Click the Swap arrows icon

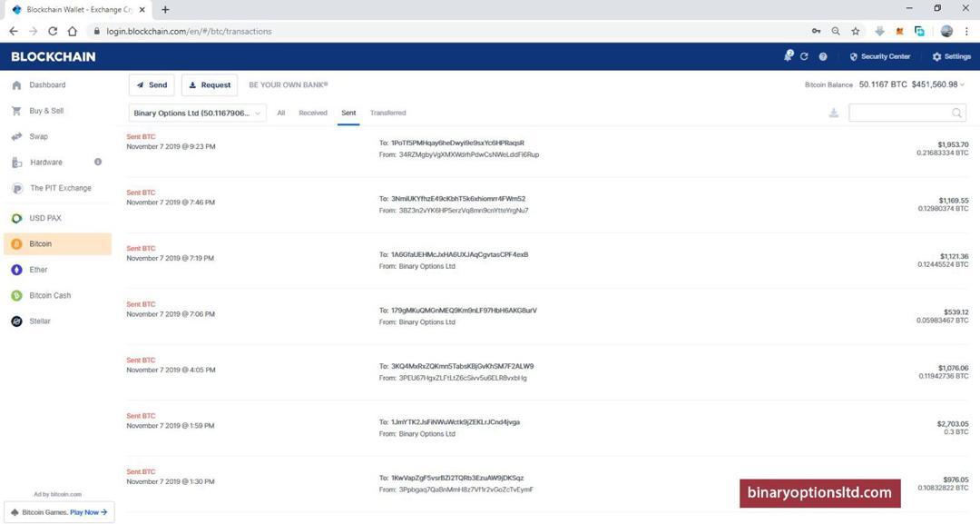pos(17,136)
